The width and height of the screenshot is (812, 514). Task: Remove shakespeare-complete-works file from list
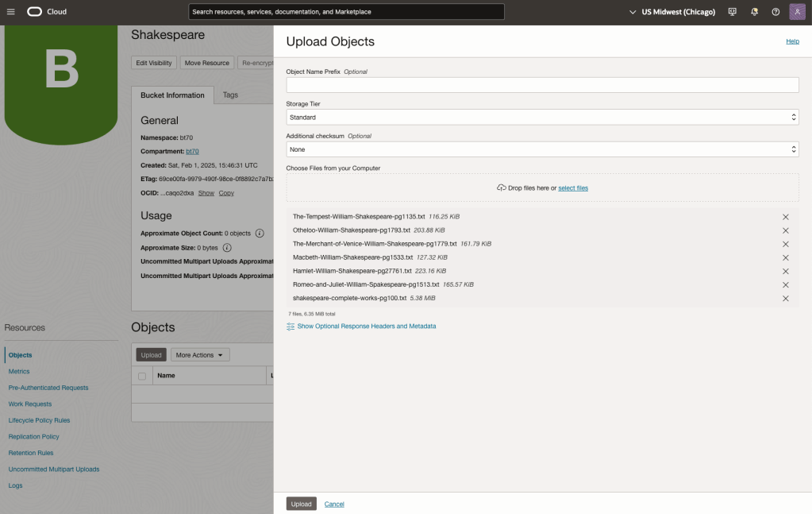[786, 299]
